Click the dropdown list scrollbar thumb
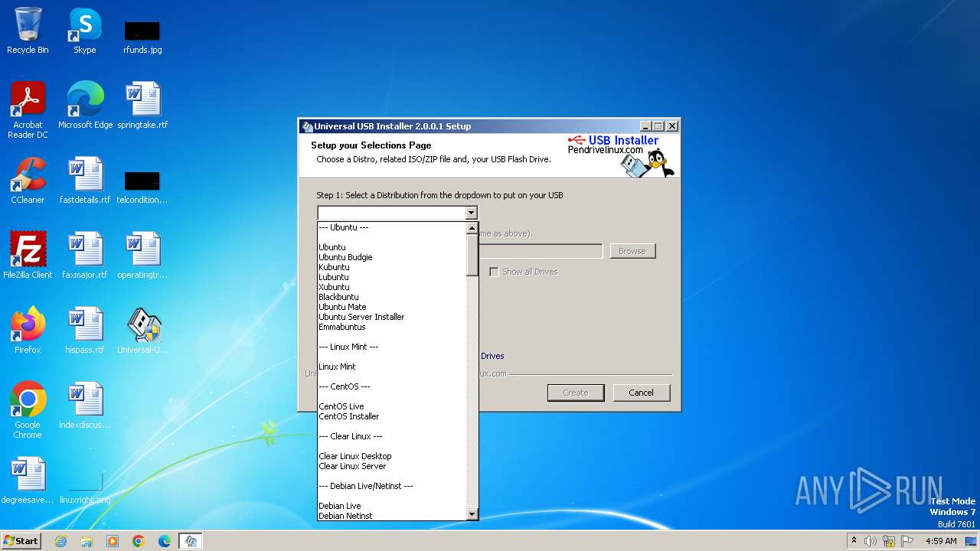This screenshot has height=551, width=980. [x=472, y=255]
